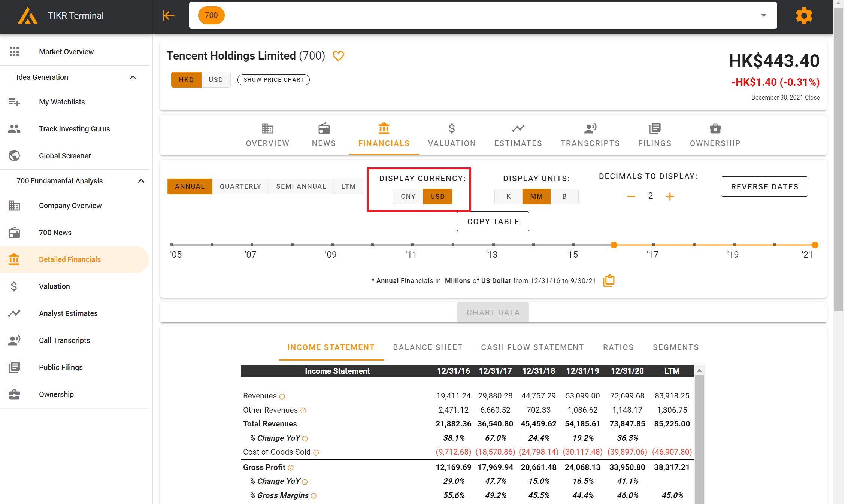This screenshot has height=504, width=845.
Task: Click the info icon next to Other Revenues
Action: click(x=303, y=411)
